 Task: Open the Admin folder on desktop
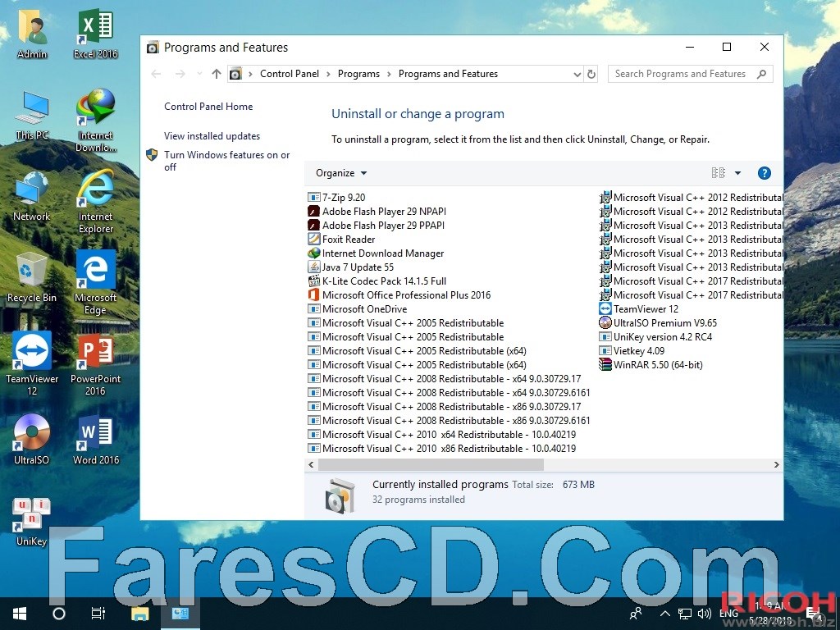(x=32, y=33)
